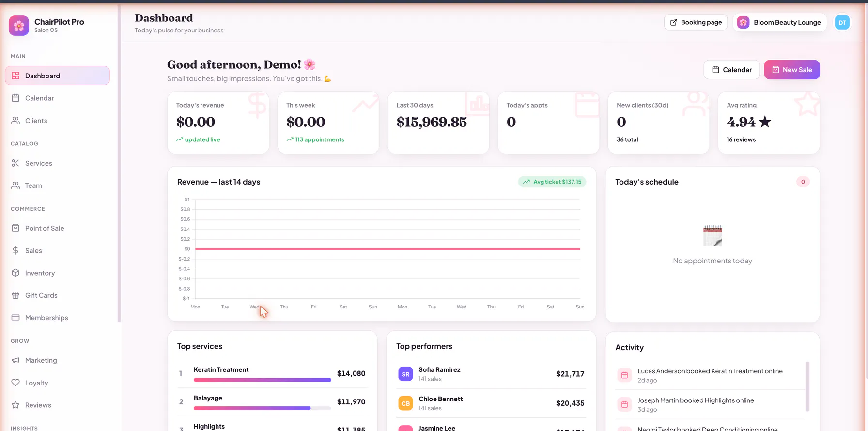Click the Loyalty heart icon
This screenshot has width=868, height=431.
pyautogui.click(x=15, y=383)
